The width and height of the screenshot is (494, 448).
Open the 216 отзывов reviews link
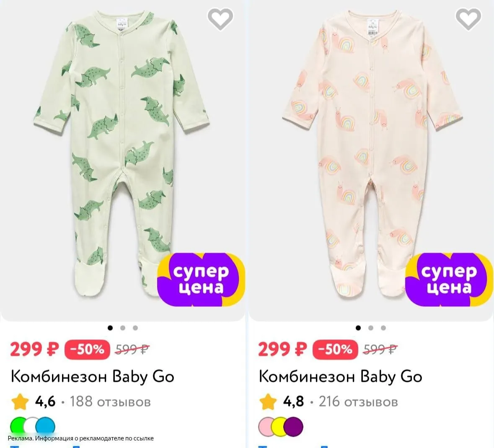(x=358, y=401)
